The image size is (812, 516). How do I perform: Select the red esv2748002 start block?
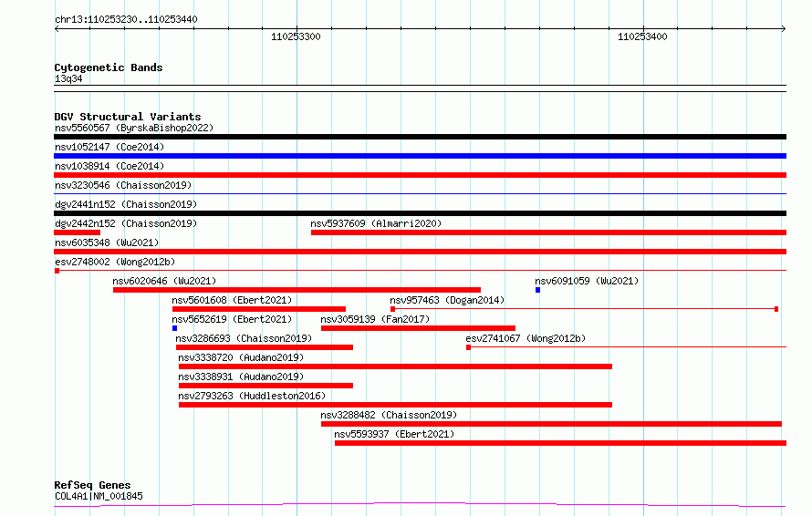pos(57,271)
